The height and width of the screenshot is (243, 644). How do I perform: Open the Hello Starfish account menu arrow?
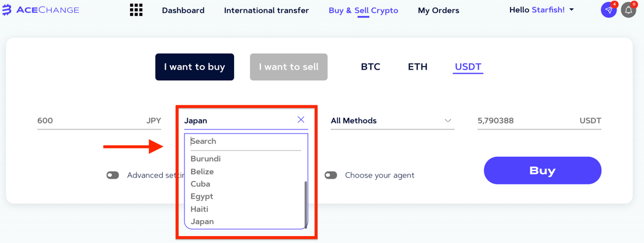tap(571, 10)
